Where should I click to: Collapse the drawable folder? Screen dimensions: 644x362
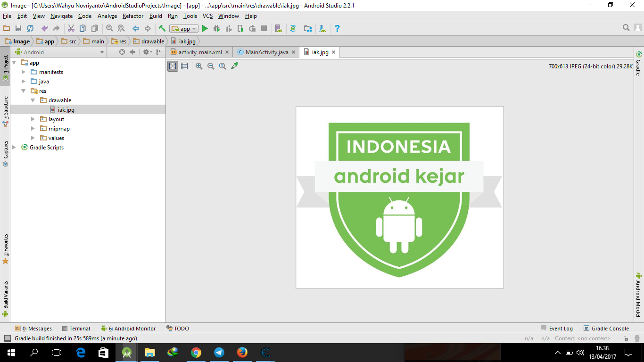(x=33, y=100)
